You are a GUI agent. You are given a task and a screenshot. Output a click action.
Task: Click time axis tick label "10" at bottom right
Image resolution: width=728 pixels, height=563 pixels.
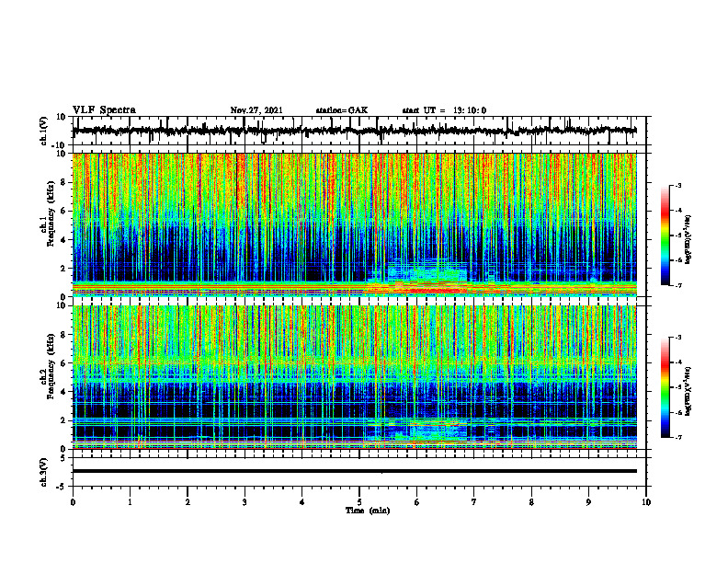coord(646,502)
